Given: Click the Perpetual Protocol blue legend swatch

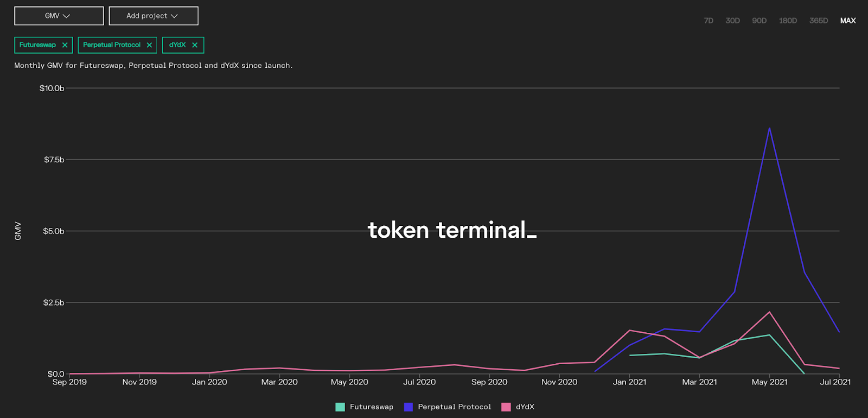Looking at the screenshot, I should (x=409, y=407).
